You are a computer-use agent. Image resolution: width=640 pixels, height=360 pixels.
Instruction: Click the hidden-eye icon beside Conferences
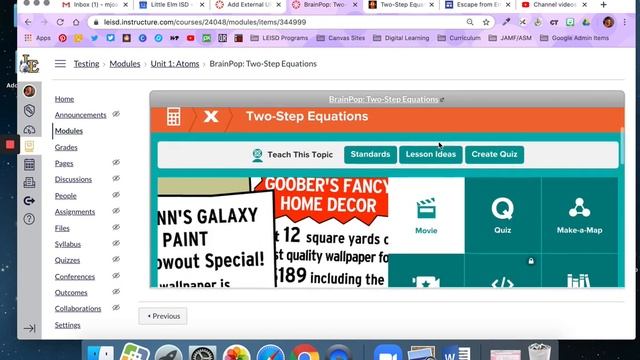tap(116, 276)
